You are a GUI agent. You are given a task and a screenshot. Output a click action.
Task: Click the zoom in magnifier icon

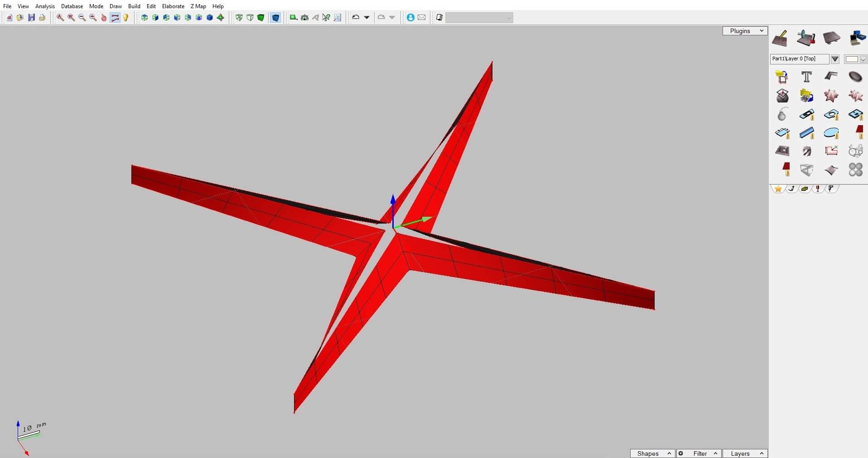[x=93, y=18]
